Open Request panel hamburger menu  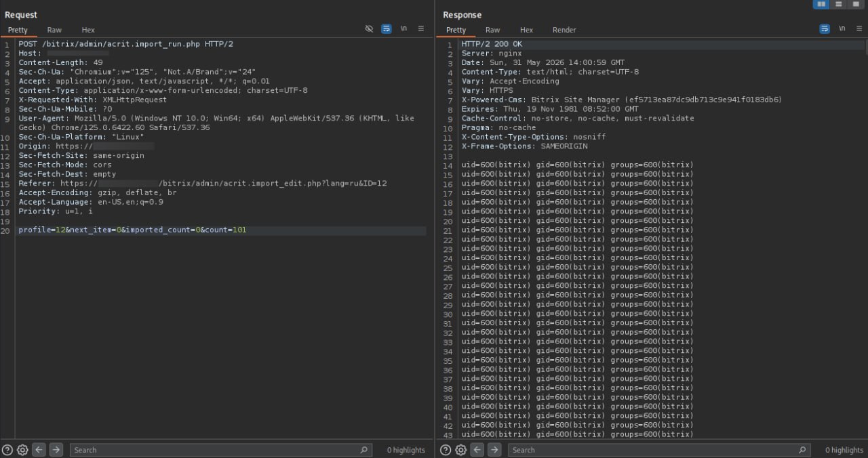click(x=421, y=29)
